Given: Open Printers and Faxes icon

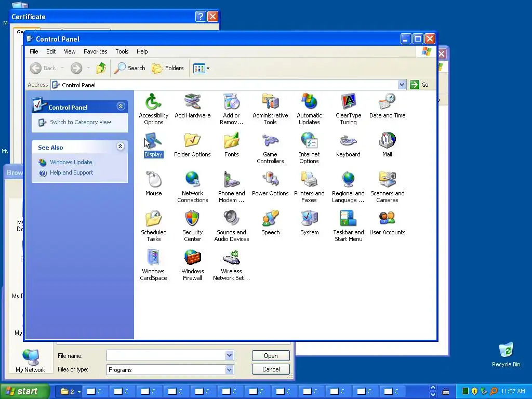Looking at the screenshot, I should pyautogui.click(x=309, y=187).
